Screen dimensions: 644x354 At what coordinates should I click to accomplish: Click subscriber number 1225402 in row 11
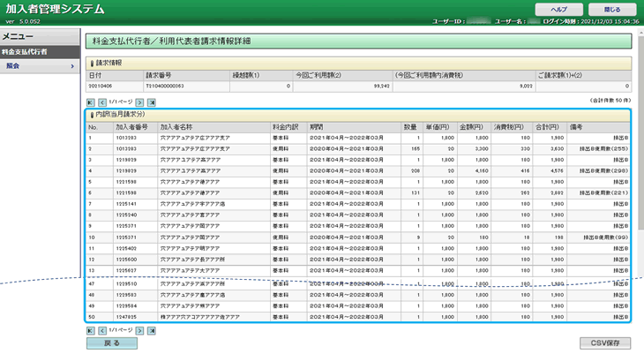click(x=126, y=249)
